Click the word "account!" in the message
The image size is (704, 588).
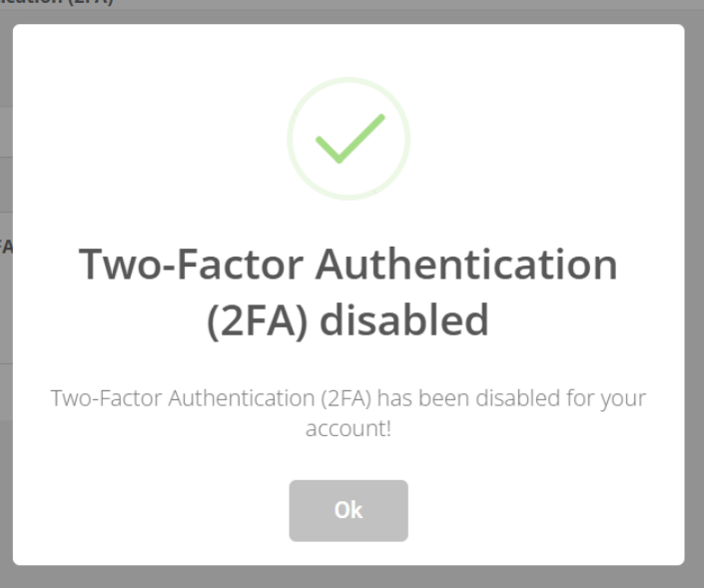coord(349,427)
